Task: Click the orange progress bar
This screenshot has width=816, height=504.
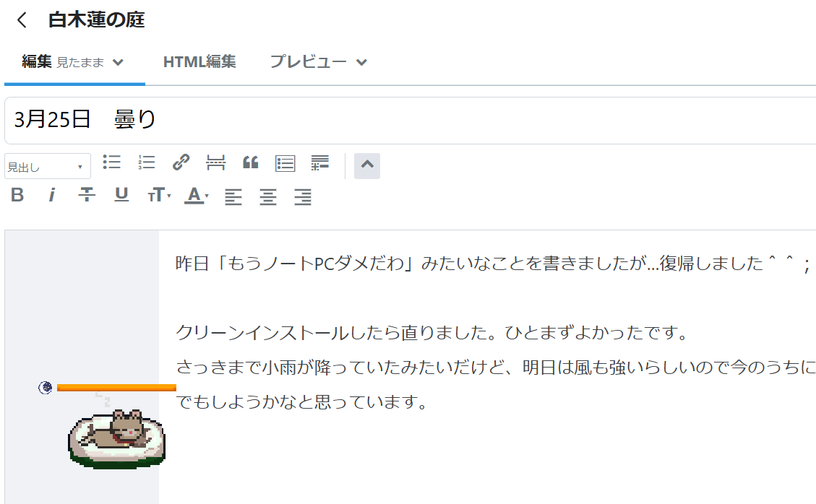Action: tap(116, 388)
